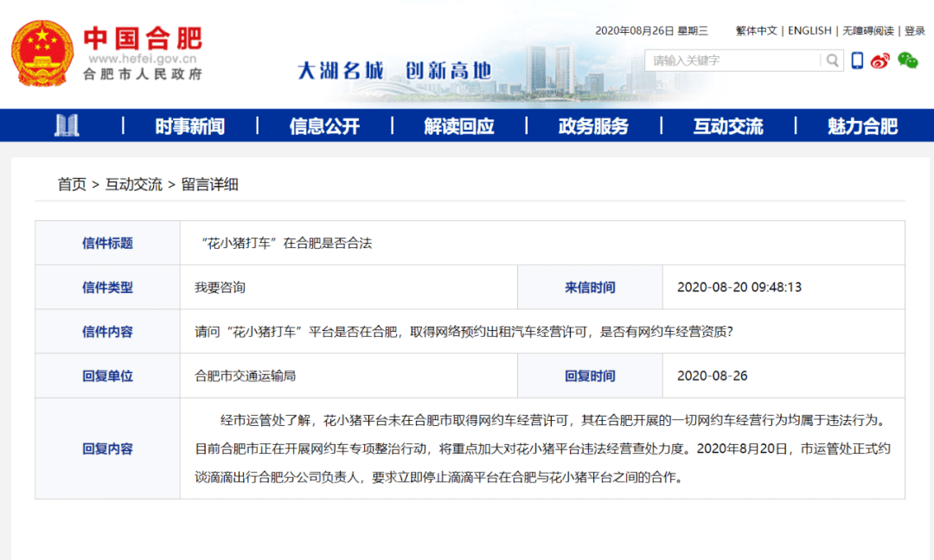The width and height of the screenshot is (934, 560).
Task: Select reply line starting 目前合肥市正在开展
Action: [x=542, y=449]
